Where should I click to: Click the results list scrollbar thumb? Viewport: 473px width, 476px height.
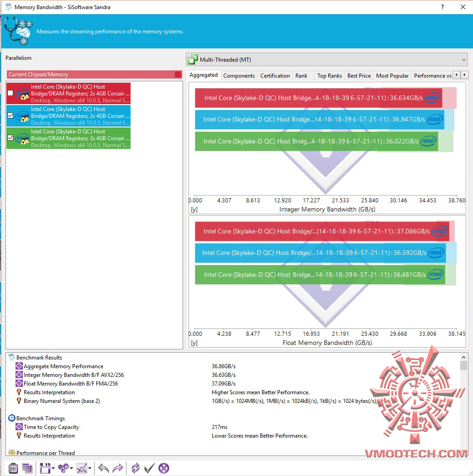(463, 365)
